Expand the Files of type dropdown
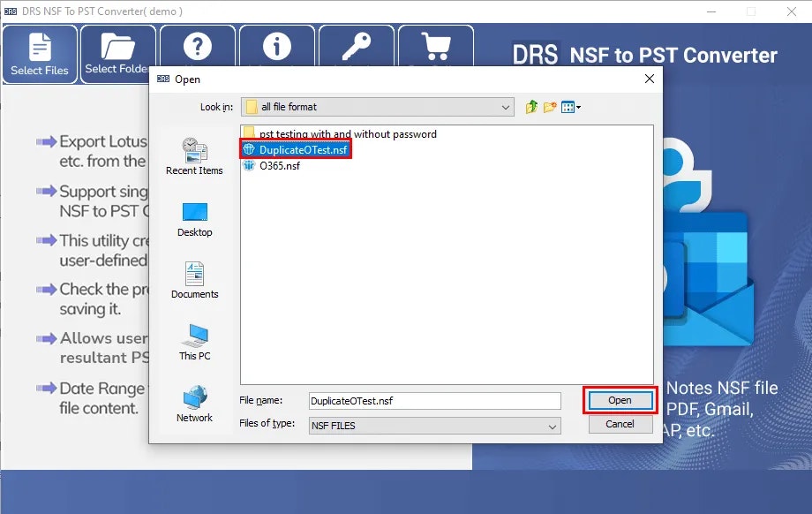Image resolution: width=812 pixels, height=514 pixels. (x=552, y=427)
